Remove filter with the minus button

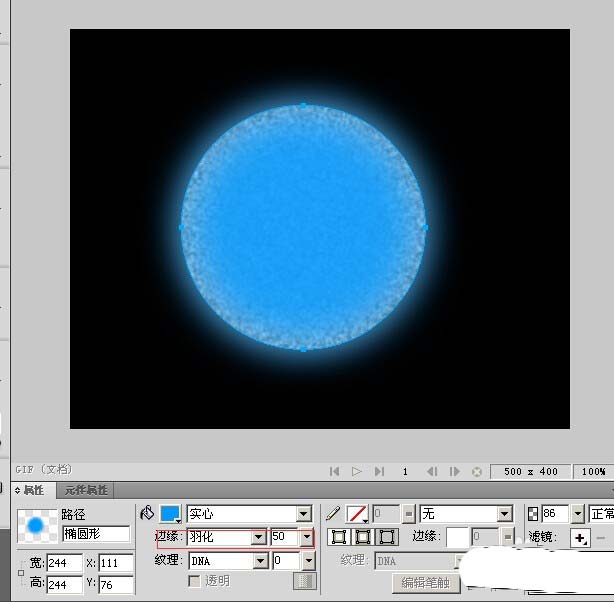click(601, 538)
